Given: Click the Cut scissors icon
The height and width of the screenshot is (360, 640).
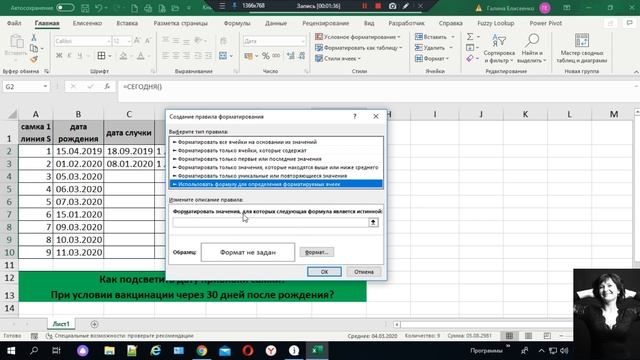Looking at the screenshot, I should [34, 38].
